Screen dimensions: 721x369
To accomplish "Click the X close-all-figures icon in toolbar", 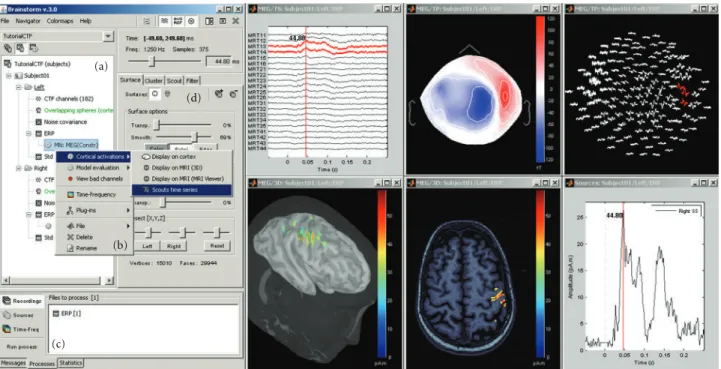I will pyautogui.click(x=235, y=21).
